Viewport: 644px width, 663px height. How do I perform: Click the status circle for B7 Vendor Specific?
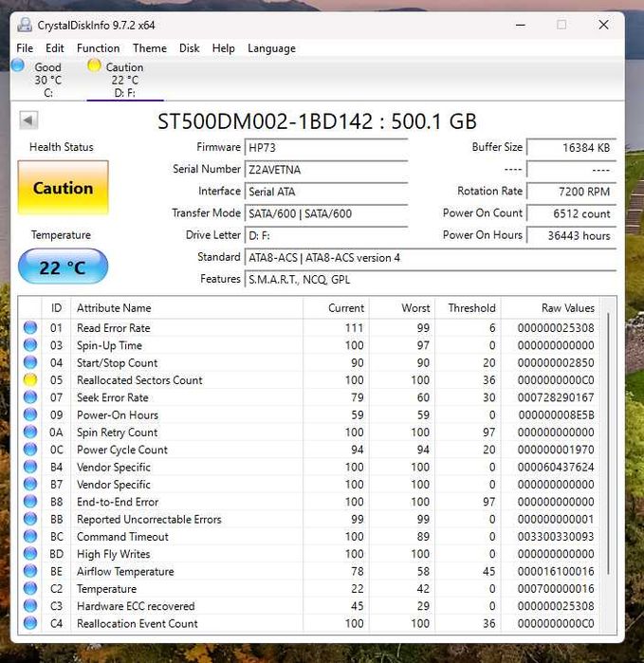(x=30, y=484)
